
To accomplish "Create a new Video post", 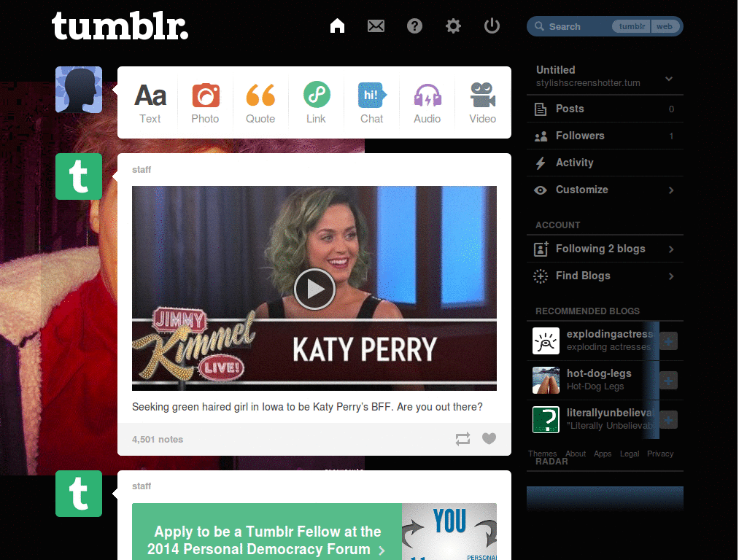I will coord(483,103).
